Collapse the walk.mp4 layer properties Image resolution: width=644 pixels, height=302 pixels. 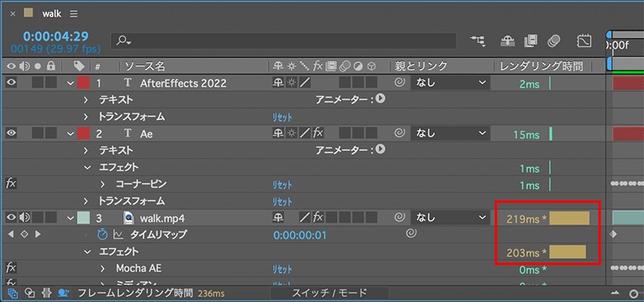tap(71, 218)
